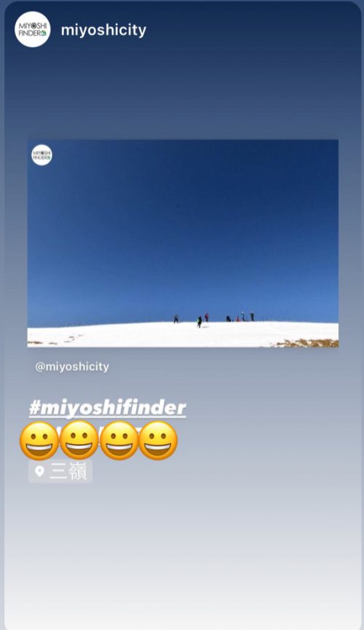Tap the miyoshicity username at top

point(103,30)
